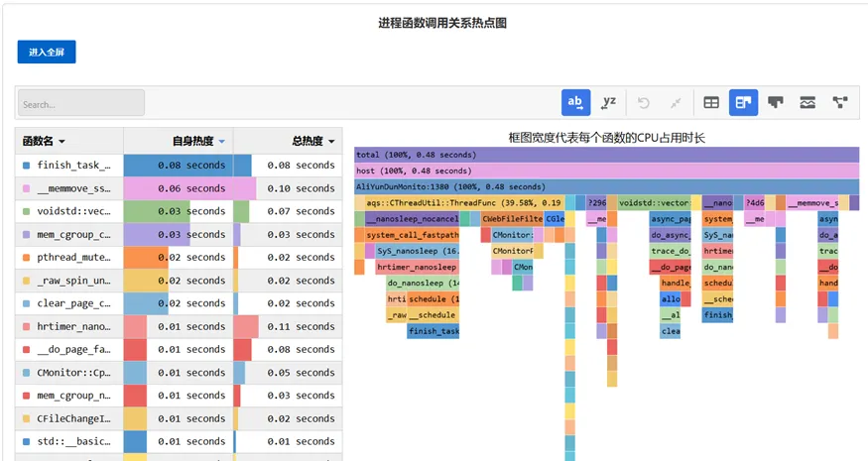This screenshot has height=461, width=868.
Task: Open the call graph diagram icon
Action: [840, 102]
